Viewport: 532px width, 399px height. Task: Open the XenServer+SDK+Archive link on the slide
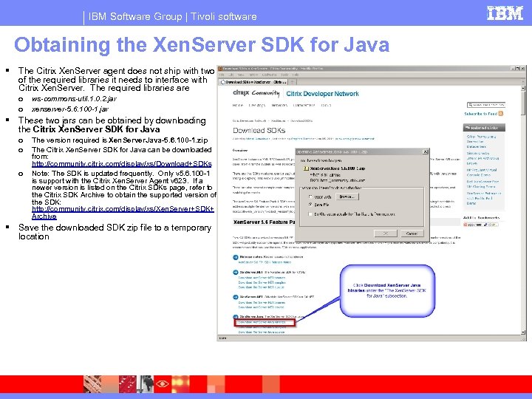123,212
